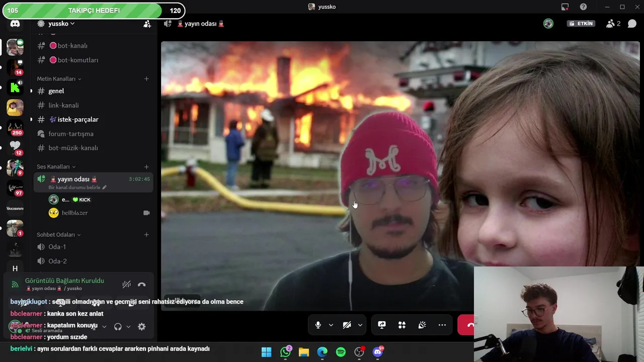
Task: Open Spotify from the taskbar
Action: 341,352
